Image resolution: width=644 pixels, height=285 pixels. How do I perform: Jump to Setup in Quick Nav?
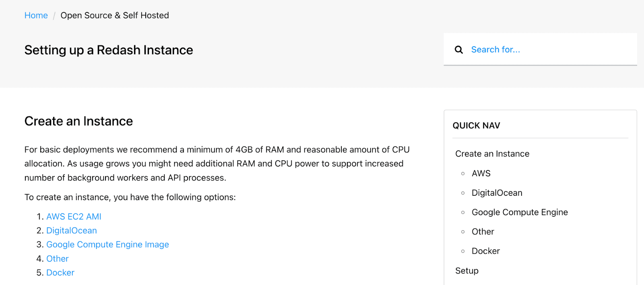point(467,271)
